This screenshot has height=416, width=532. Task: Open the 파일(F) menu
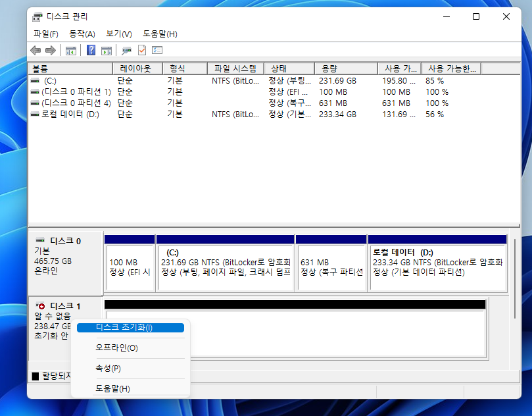tap(46, 34)
